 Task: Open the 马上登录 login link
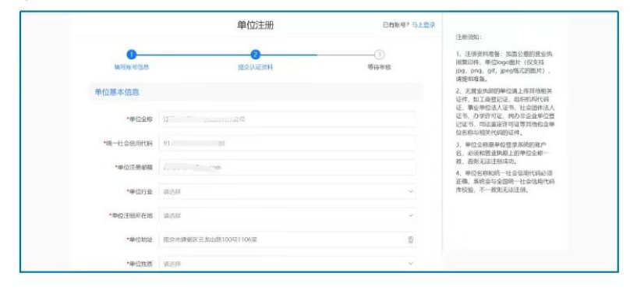click(x=423, y=25)
